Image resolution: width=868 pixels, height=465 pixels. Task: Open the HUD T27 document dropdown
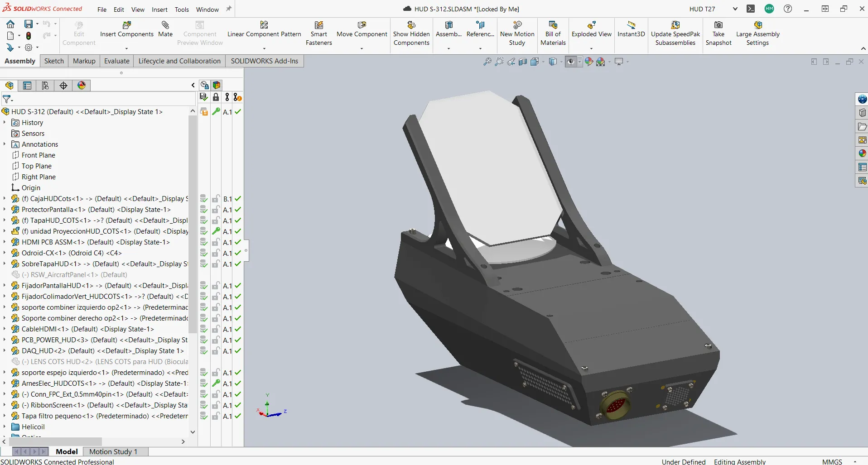click(735, 9)
